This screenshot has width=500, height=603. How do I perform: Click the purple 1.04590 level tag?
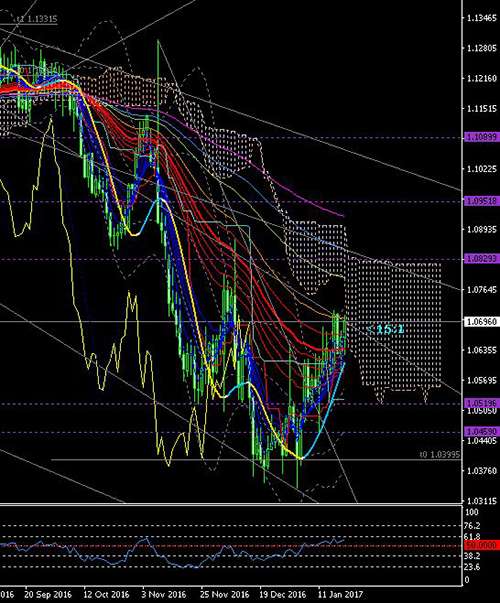(x=482, y=432)
